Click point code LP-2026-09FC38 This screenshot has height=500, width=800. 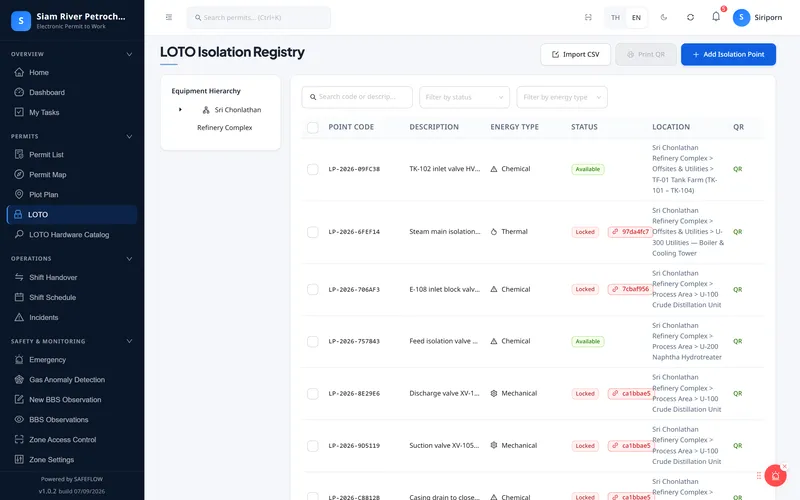tap(354, 169)
